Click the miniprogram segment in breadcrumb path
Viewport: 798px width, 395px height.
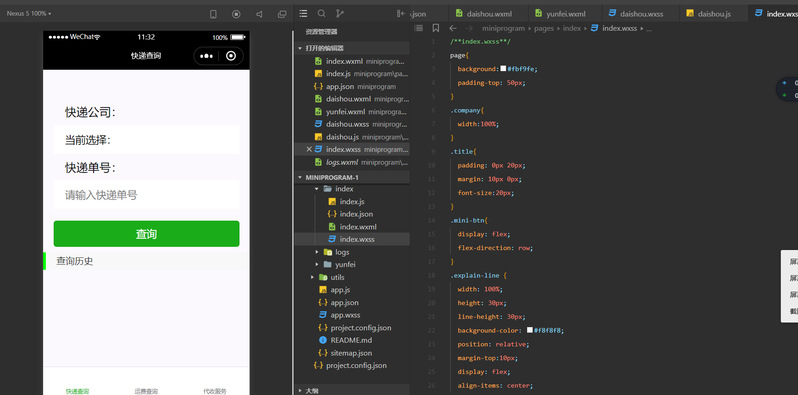[503, 29]
